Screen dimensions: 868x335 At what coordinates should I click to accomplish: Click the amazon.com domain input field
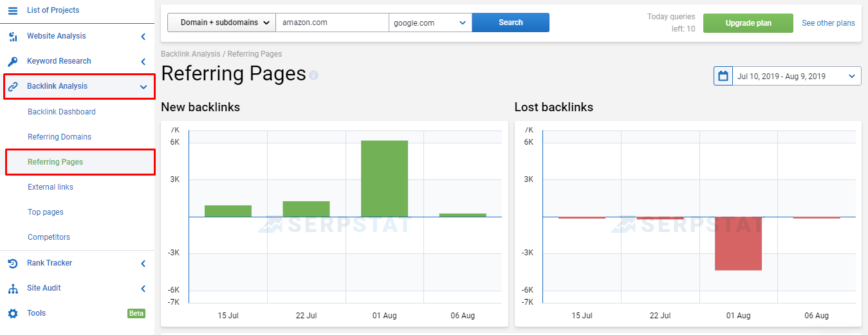(332, 23)
